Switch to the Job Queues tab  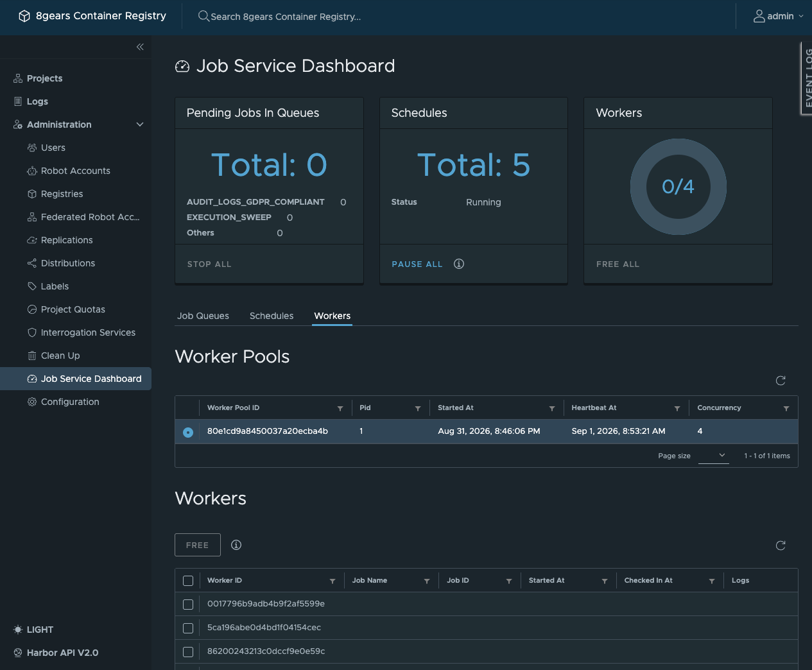203,316
